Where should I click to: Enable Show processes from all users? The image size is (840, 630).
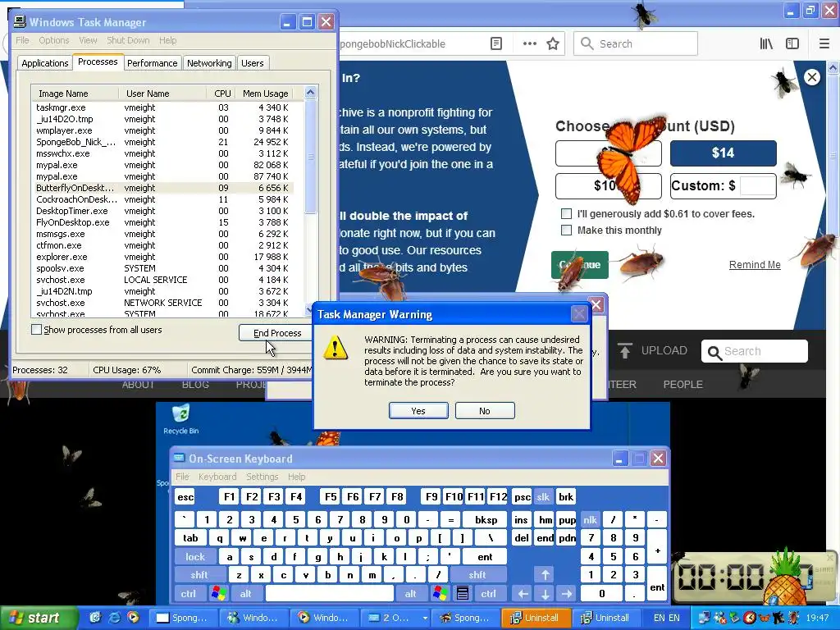(36, 330)
